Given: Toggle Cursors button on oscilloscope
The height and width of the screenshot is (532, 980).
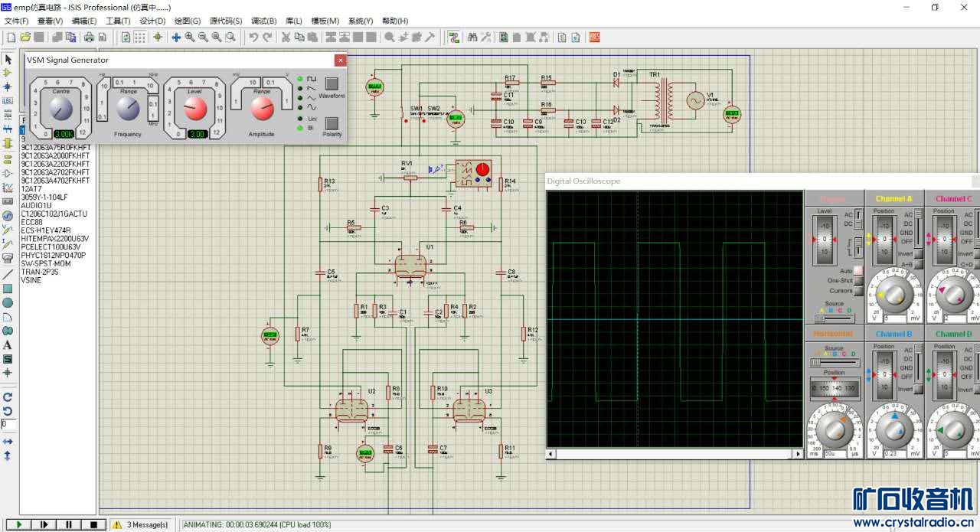Looking at the screenshot, I should [858, 291].
